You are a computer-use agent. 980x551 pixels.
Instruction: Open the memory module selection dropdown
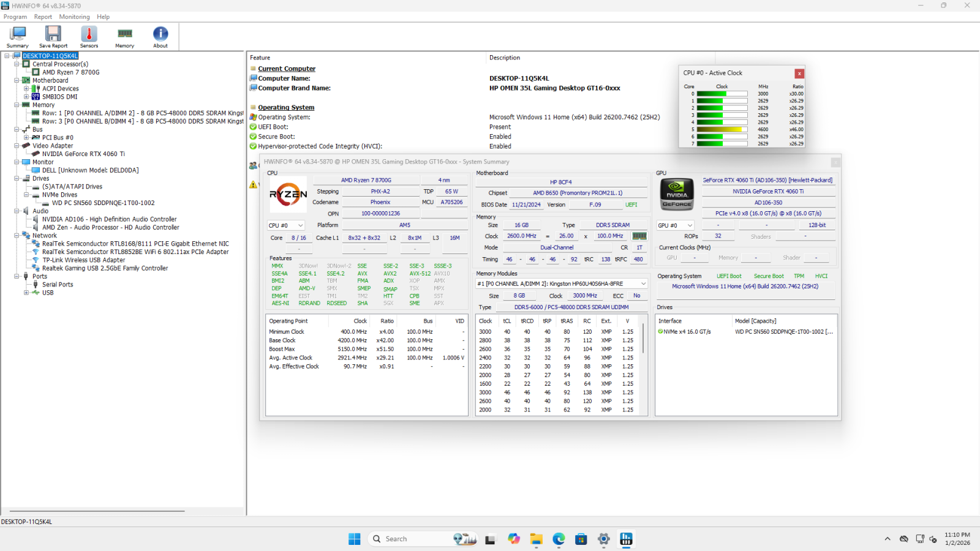(562, 284)
